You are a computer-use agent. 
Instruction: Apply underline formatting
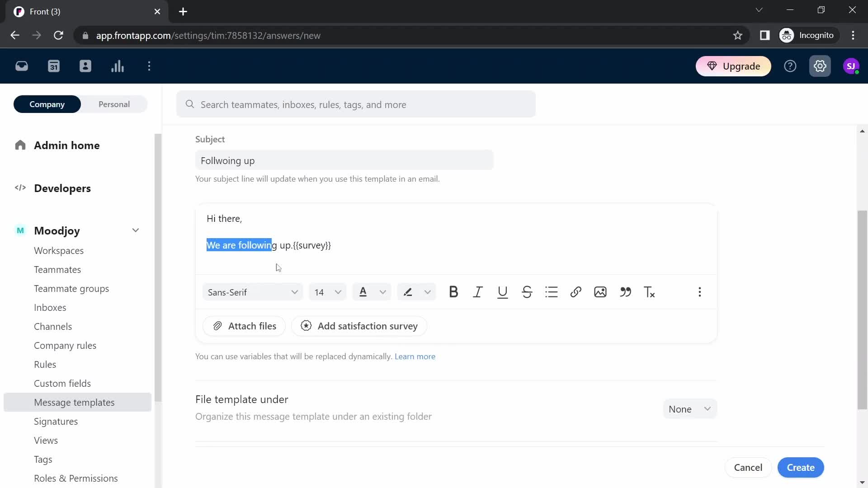click(502, 292)
